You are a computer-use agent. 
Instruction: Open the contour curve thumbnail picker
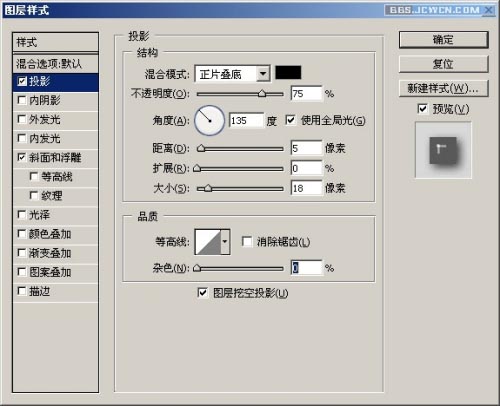[208, 242]
